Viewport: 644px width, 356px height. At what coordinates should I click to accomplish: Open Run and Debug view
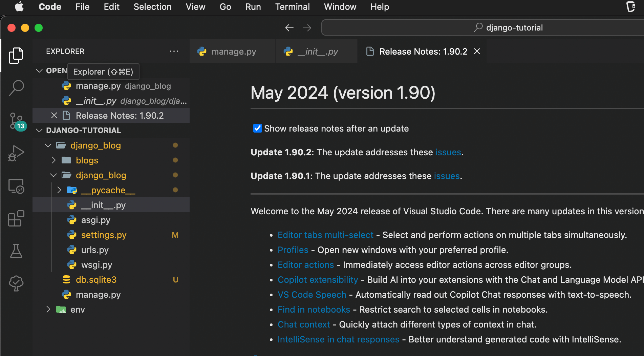pyautogui.click(x=16, y=153)
